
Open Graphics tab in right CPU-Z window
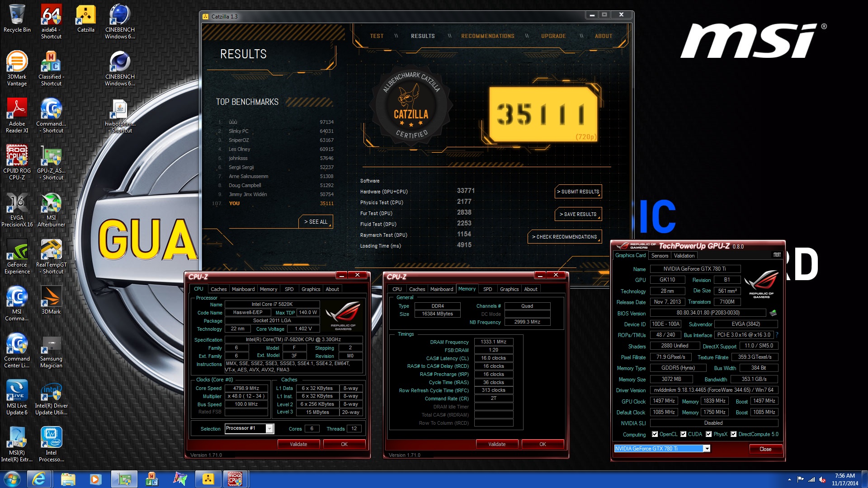pos(509,289)
